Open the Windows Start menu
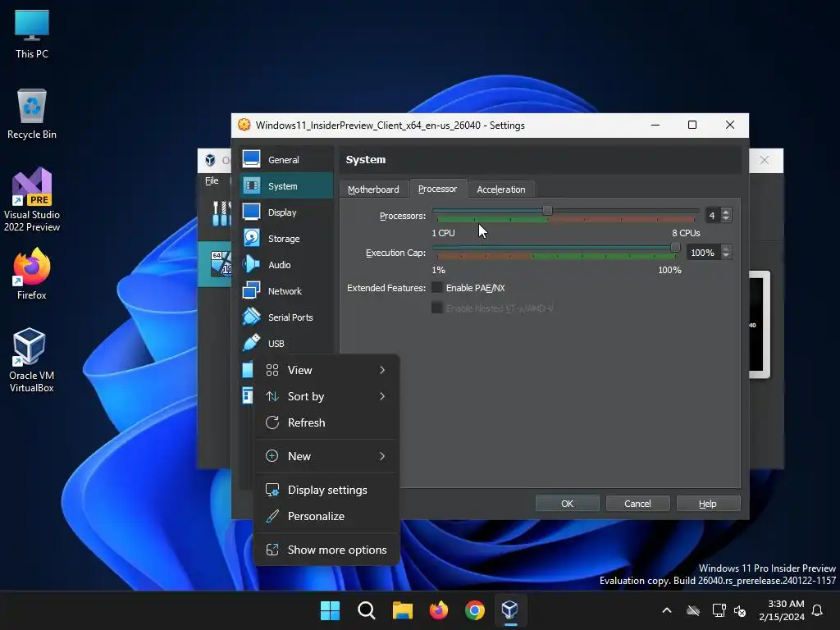The width and height of the screenshot is (840, 630). [330, 610]
